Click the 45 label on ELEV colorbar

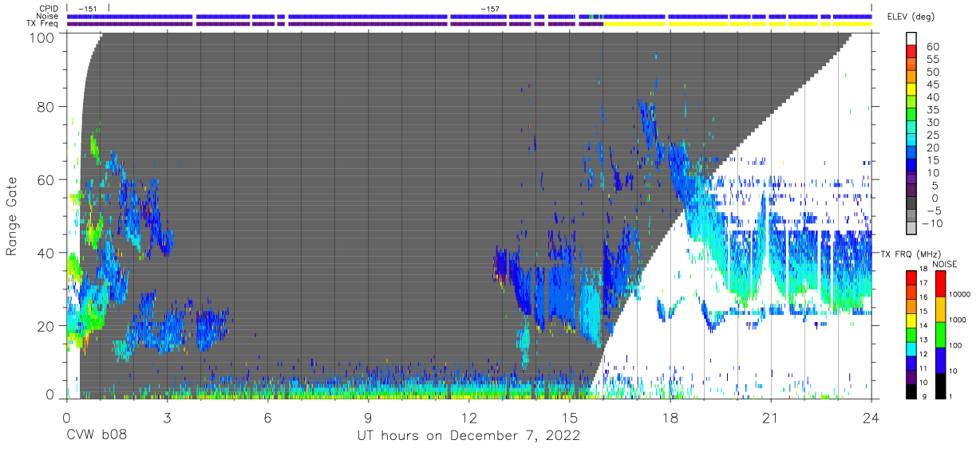tap(933, 85)
